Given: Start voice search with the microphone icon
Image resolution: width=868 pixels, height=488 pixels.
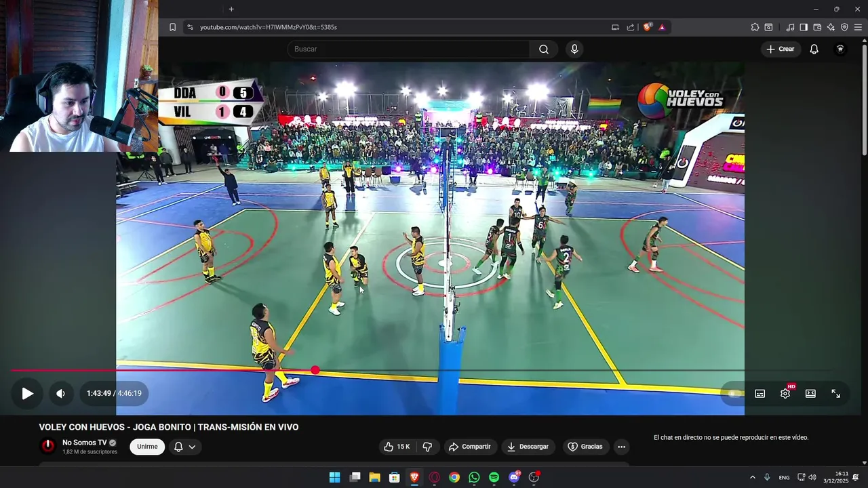Looking at the screenshot, I should (574, 49).
